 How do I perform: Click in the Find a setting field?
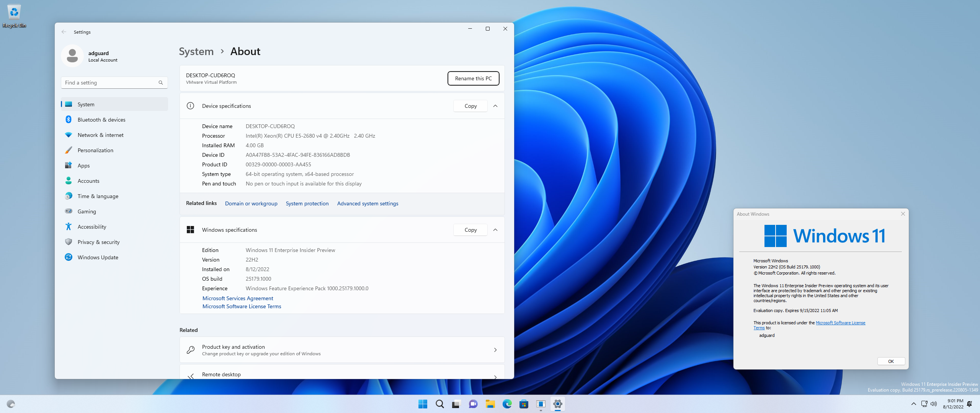coord(114,83)
